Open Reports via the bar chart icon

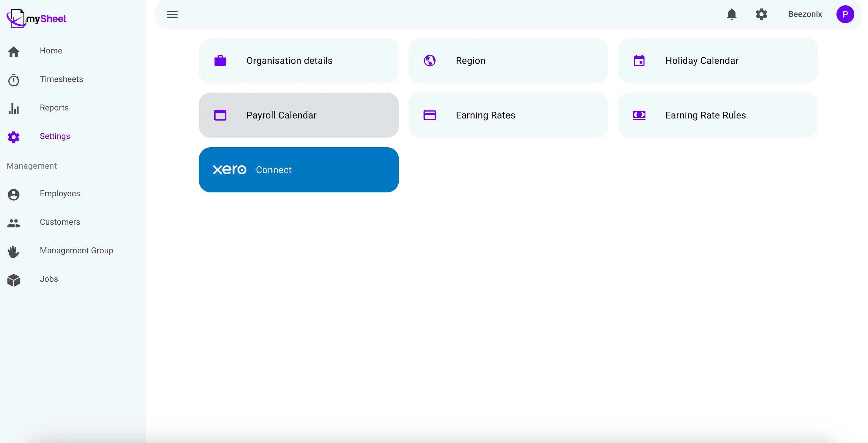(x=14, y=108)
